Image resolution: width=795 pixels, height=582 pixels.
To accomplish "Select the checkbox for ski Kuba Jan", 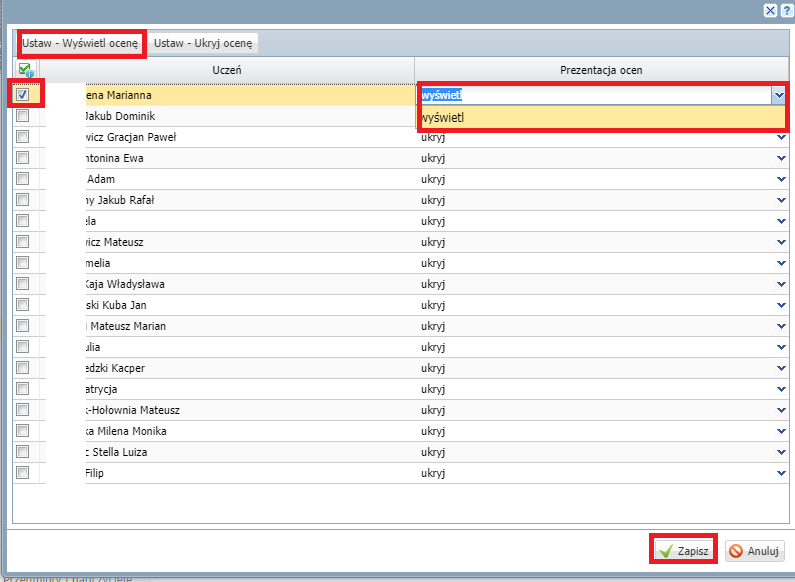I will click(22, 305).
